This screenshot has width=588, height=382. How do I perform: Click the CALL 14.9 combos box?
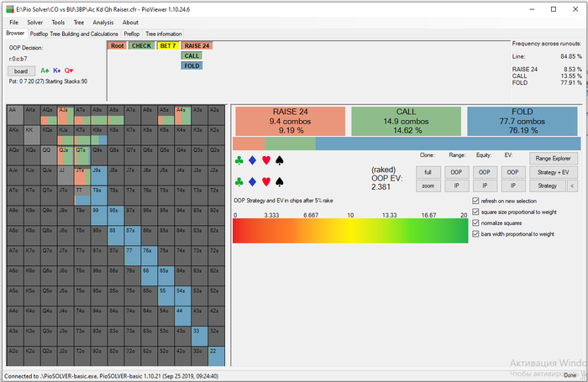[406, 121]
